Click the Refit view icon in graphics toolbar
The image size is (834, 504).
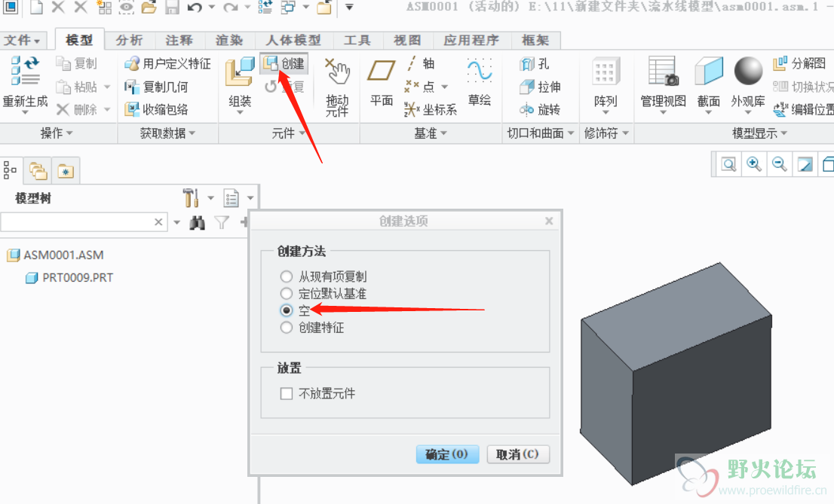click(728, 164)
